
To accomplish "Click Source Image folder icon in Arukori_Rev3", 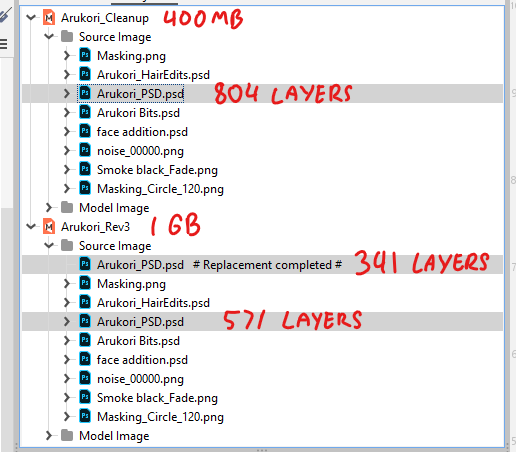I will pyautogui.click(x=67, y=245).
